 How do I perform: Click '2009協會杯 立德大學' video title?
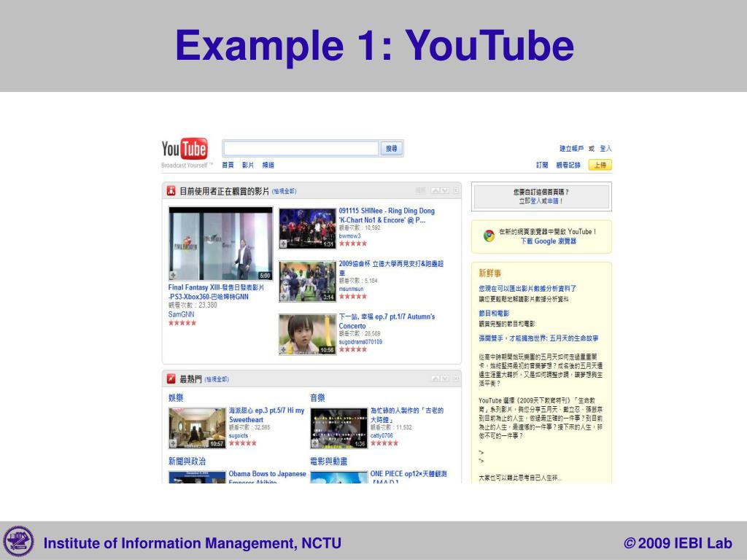coord(391,268)
